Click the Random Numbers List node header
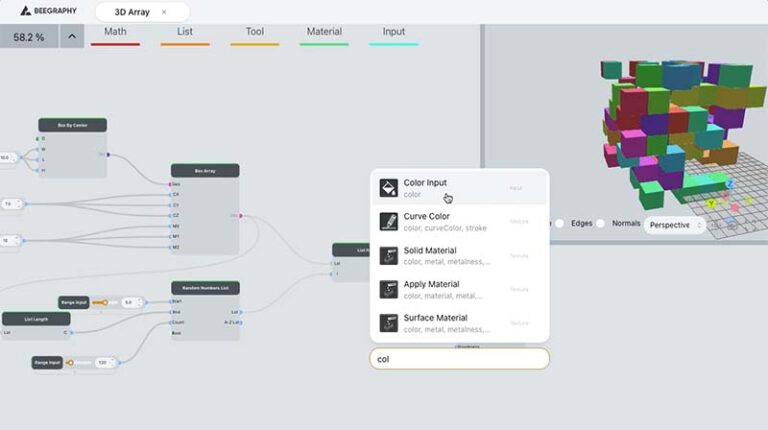Screen dimensions: 768x430 pos(204,287)
